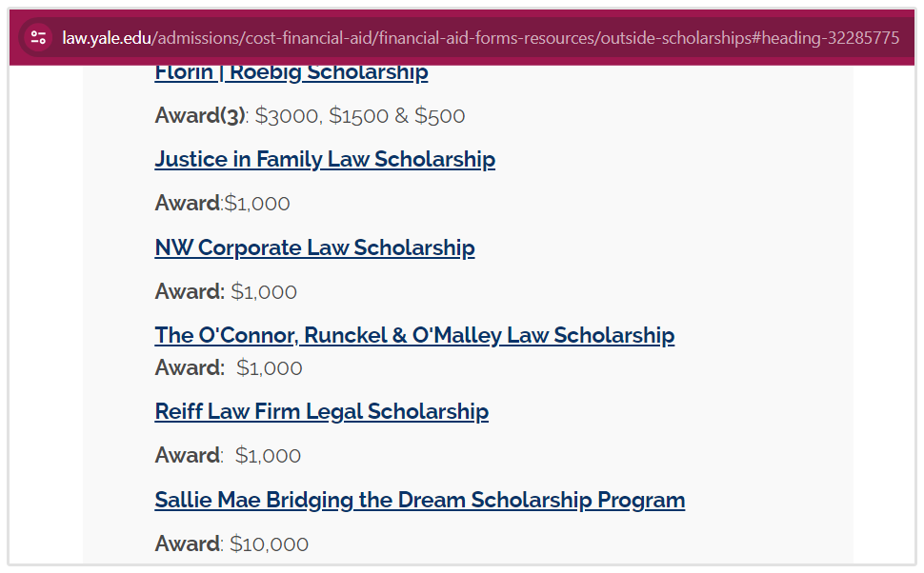Click the bold Award(3) label
This screenshot has width=924, height=573.
[x=200, y=116]
